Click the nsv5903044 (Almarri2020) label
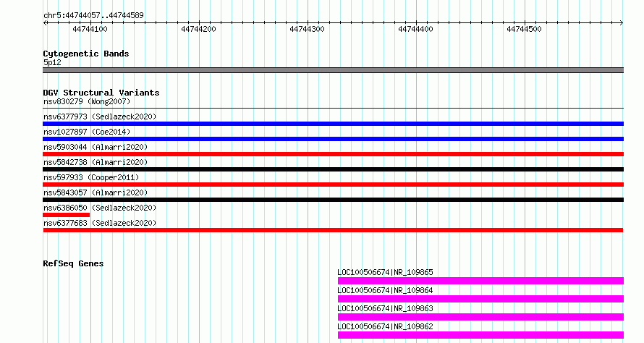Screen dimensions: 644x343 tap(96, 147)
